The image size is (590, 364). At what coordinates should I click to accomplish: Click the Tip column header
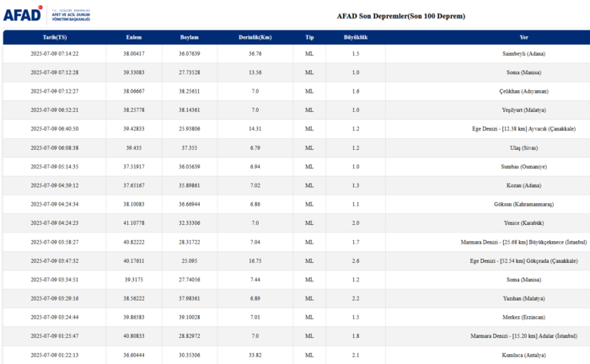coord(309,38)
